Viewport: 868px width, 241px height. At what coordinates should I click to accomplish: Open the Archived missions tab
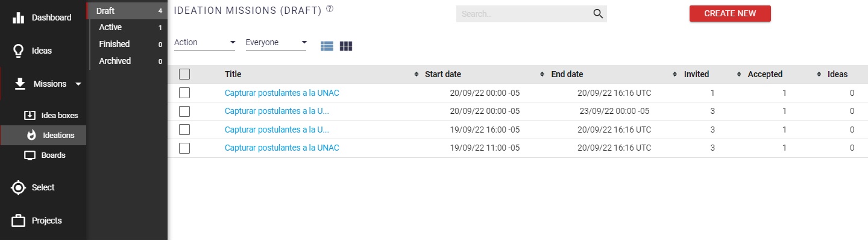point(115,61)
